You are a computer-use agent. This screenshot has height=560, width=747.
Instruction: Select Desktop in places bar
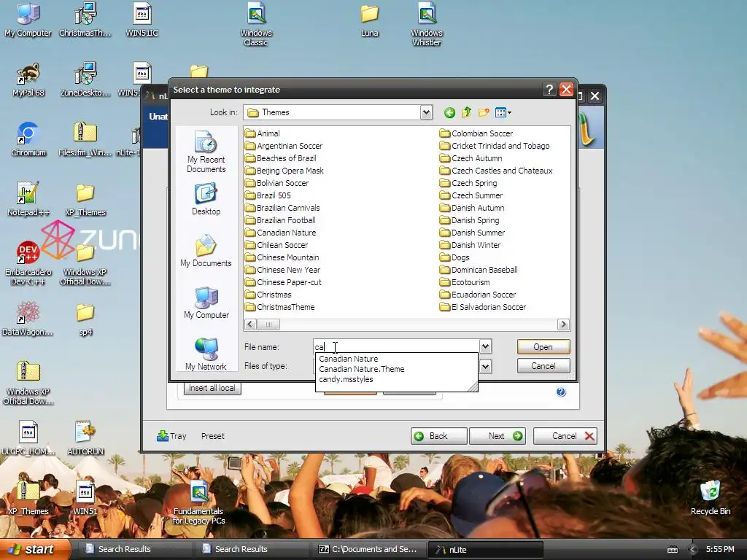pos(206,200)
